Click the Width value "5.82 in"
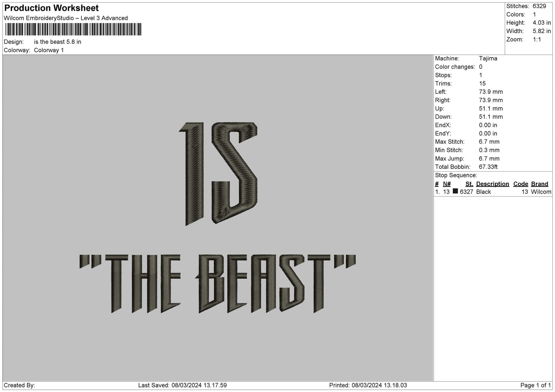 (x=542, y=31)
